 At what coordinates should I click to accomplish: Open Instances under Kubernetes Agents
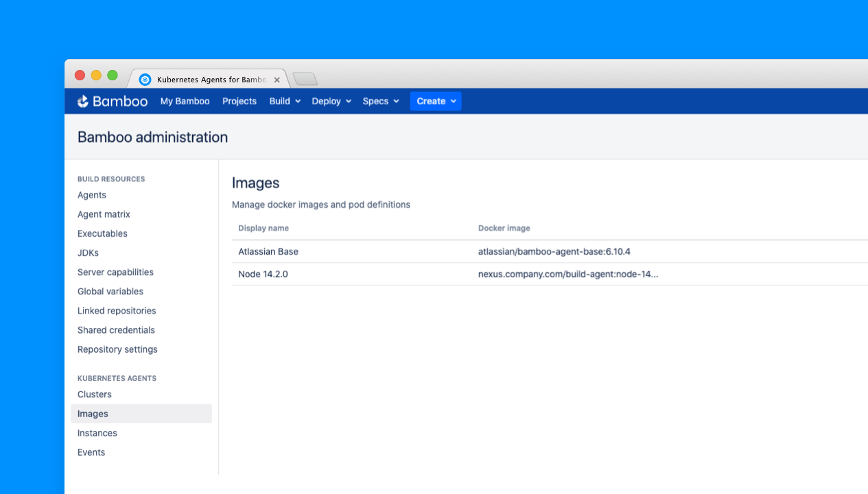coord(97,433)
